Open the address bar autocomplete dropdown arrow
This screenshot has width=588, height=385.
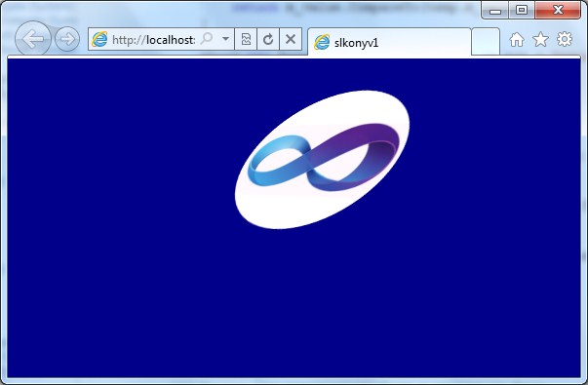[x=226, y=39]
